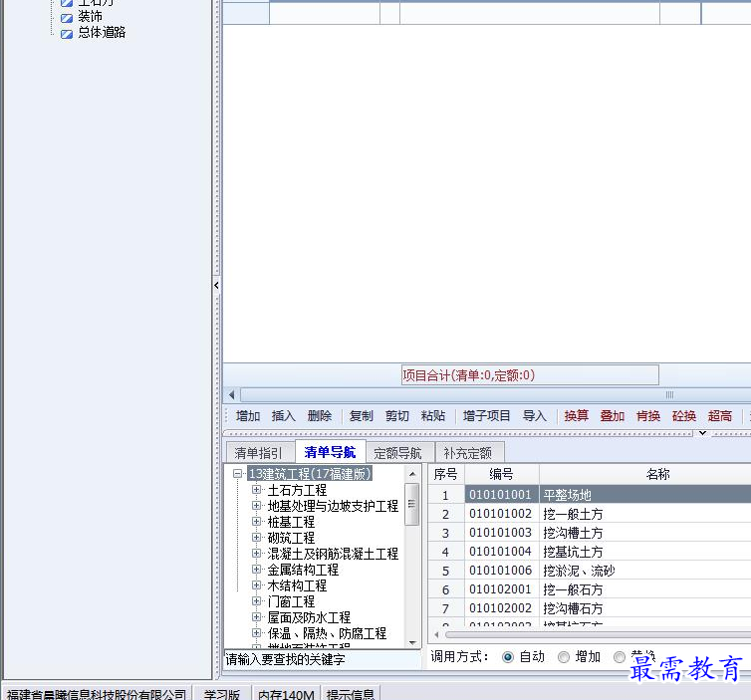This screenshot has width=751, height=700.
Task: Expand the 混凝土及钢筋混凝土工程 node
Action: (x=257, y=553)
